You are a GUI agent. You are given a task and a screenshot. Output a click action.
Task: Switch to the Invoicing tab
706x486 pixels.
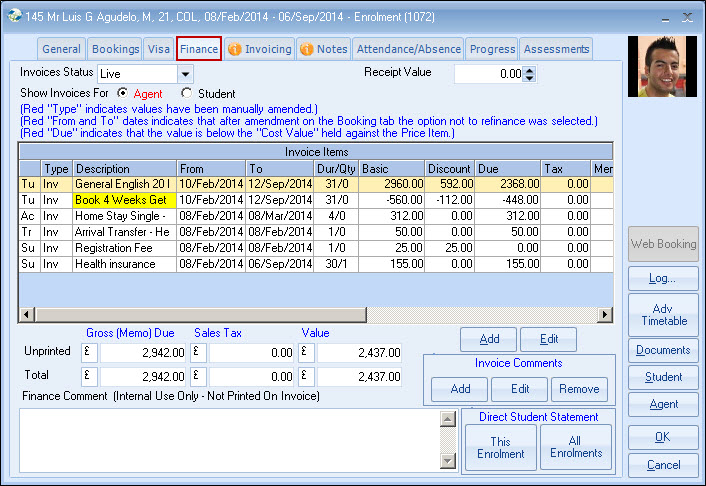[x=259, y=49]
